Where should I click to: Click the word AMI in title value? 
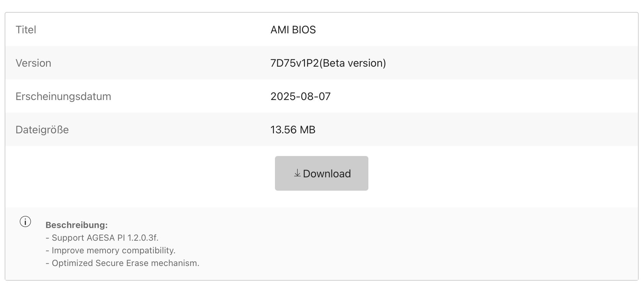tap(280, 30)
